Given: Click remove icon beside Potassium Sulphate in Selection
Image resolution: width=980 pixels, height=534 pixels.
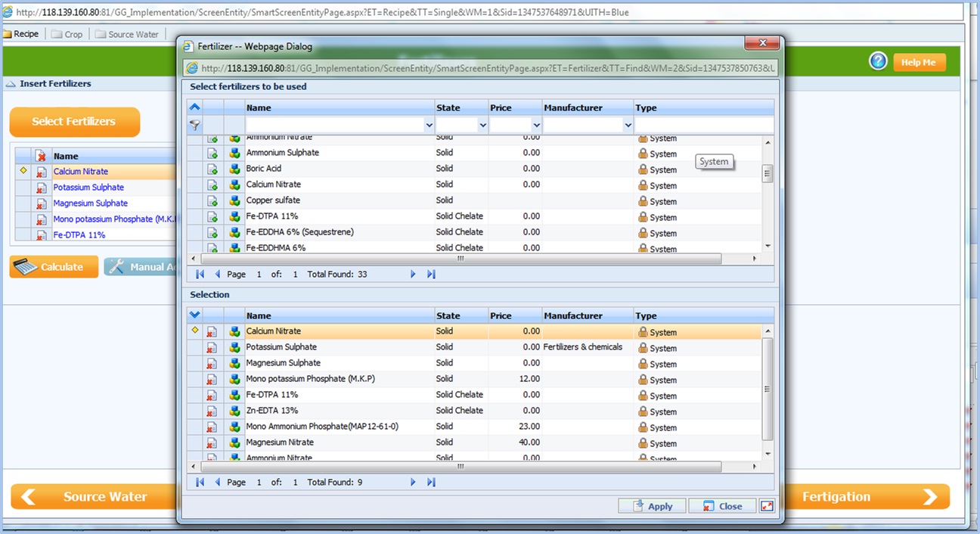Looking at the screenshot, I should [x=212, y=348].
